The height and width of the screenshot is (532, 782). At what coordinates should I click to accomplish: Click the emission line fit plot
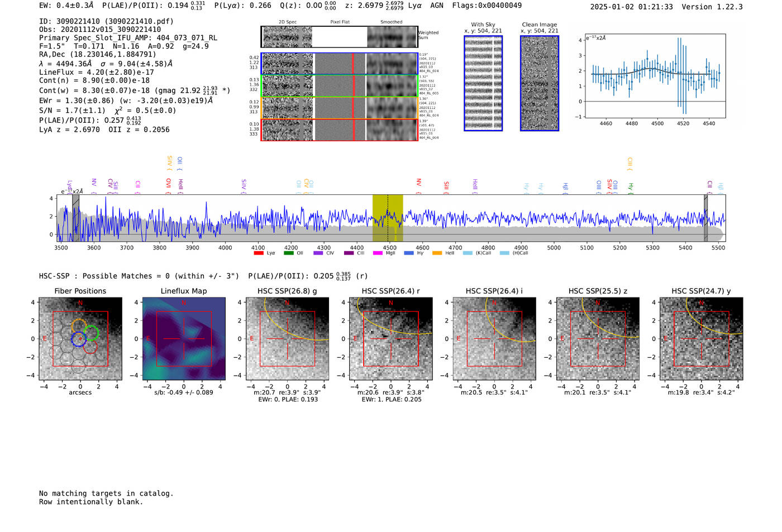click(x=655, y=76)
